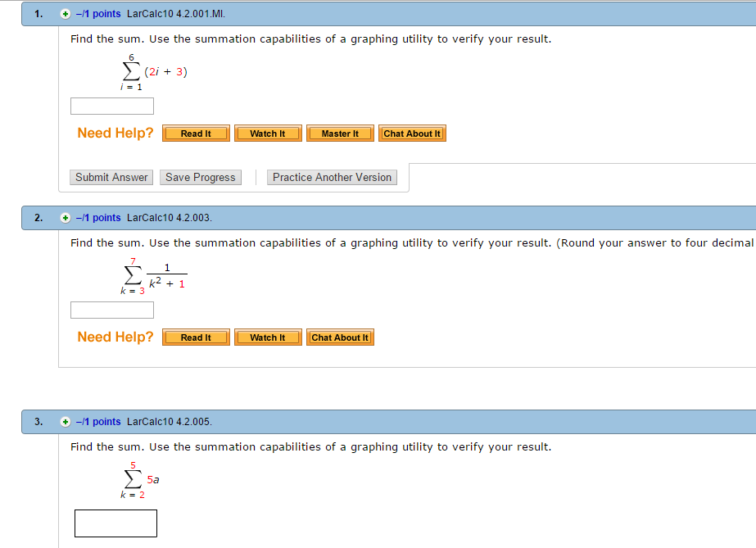The height and width of the screenshot is (548, 756).
Task: Click answer box for question 2
Action: pos(112,310)
